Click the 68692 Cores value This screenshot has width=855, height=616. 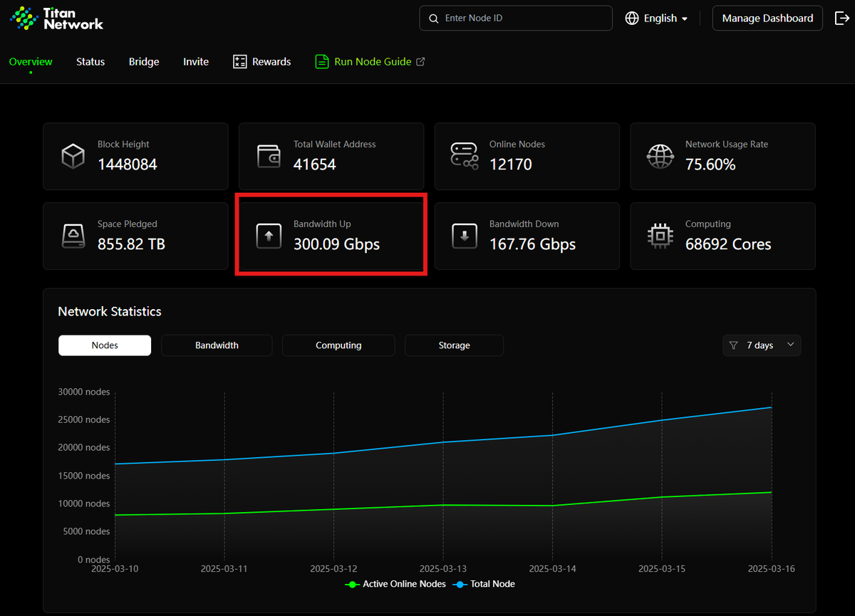pos(728,244)
